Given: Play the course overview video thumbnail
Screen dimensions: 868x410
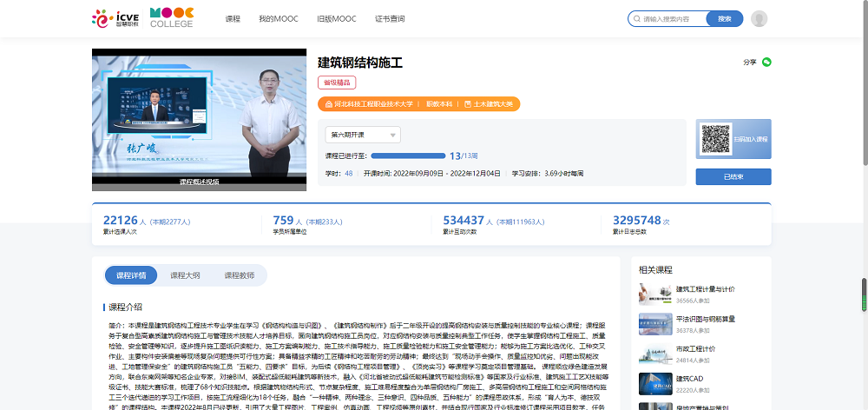Looking at the screenshot, I should tap(198, 119).
